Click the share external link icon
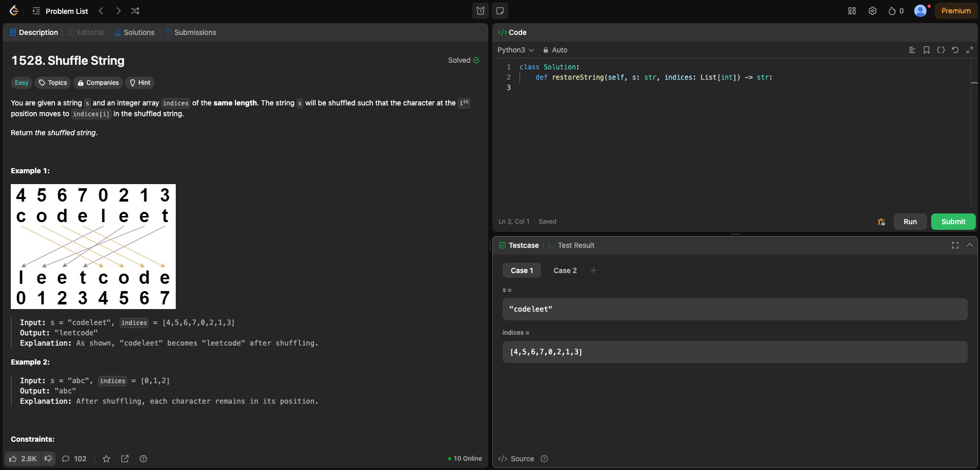The height and width of the screenshot is (470, 980). coord(125,459)
